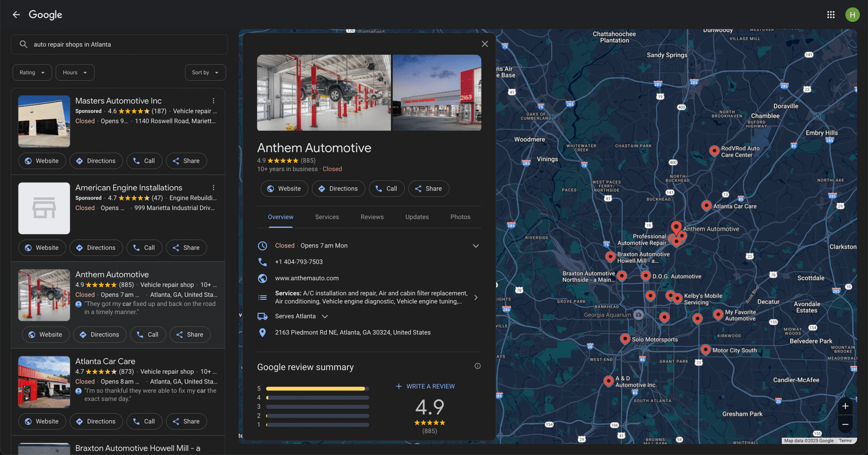868x455 pixels.
Task: Open the account avatar labeled H
Action: pos(852,15)
